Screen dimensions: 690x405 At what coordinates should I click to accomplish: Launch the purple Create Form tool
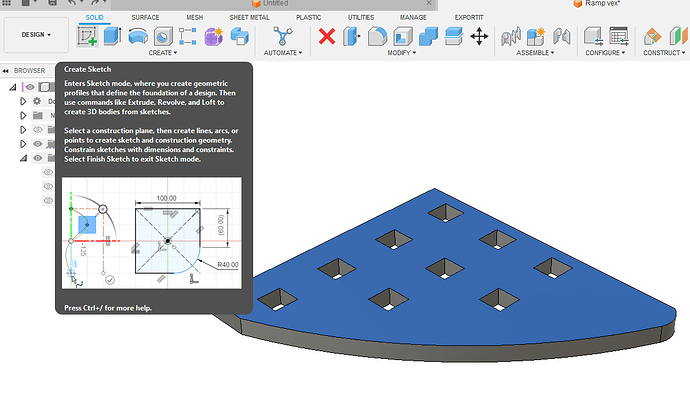point(214,37)
